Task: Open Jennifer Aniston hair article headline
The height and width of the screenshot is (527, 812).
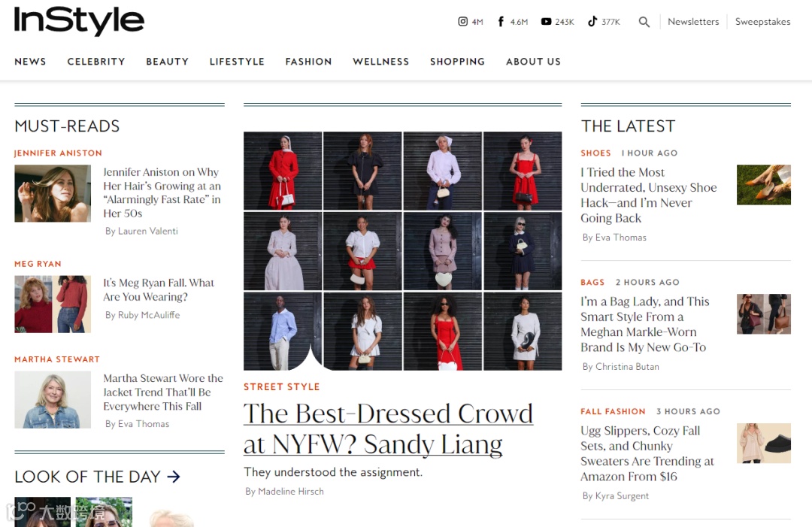Action: [x=162, y=192]
